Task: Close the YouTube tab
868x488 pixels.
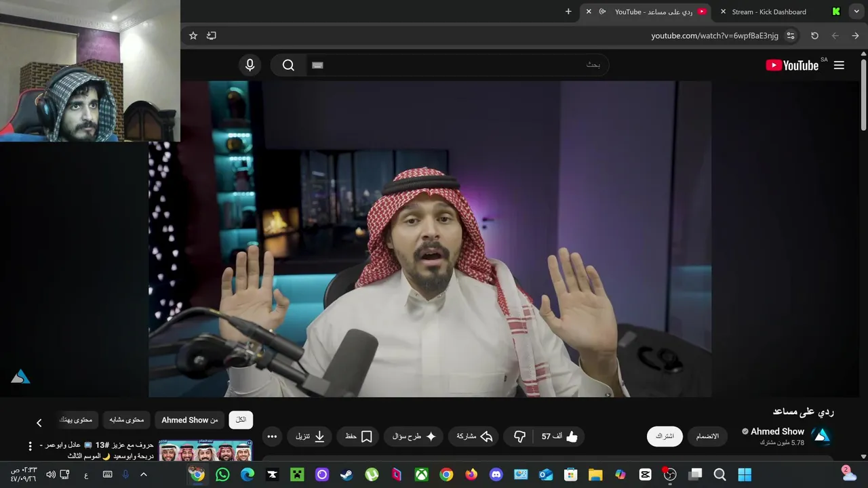Action: click(589, 12)
